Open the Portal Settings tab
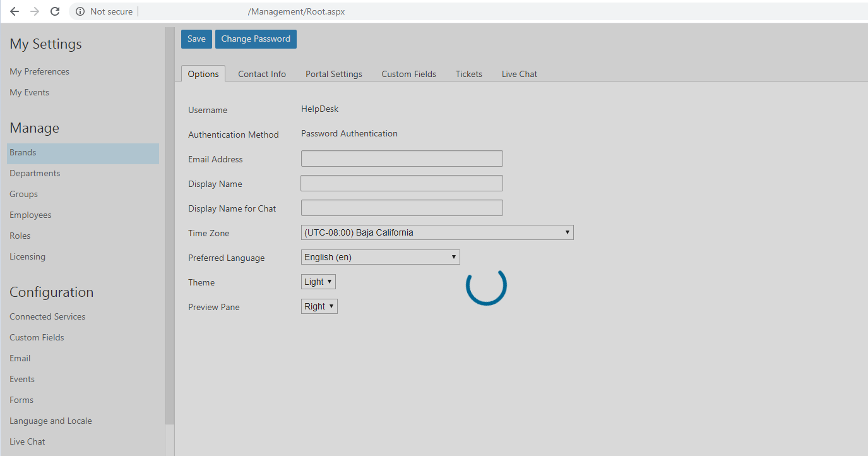Screen dimensions: 868x456 click(334, 74)
